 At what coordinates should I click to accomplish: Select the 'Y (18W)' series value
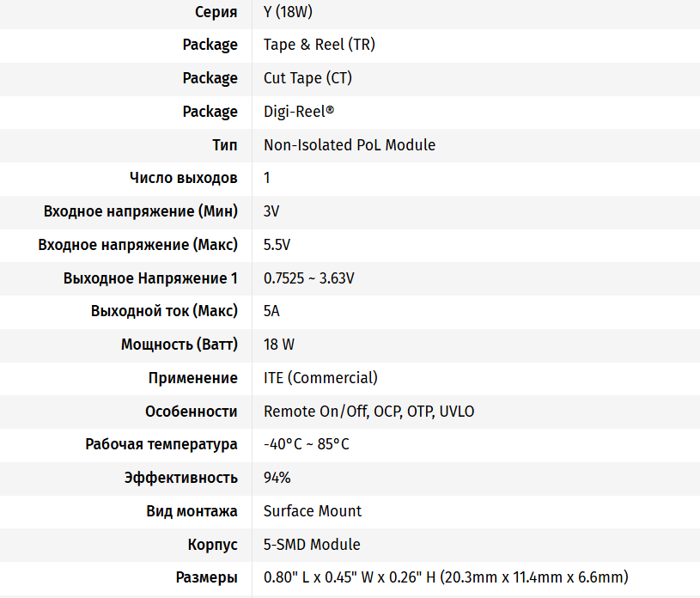pyautogui.click(x=288, y=12)
